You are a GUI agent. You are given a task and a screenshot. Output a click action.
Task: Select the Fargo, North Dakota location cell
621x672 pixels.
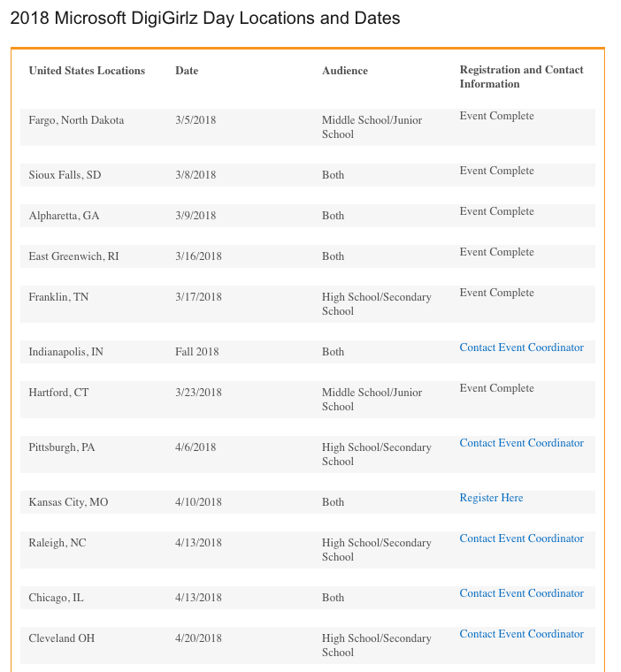click(x=76, y=120)
